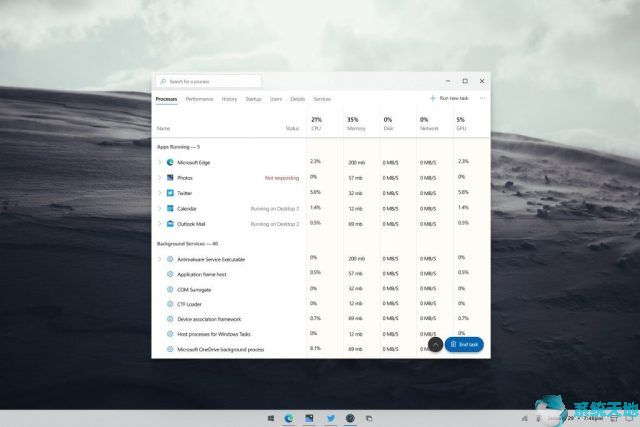The image size is (640, 427).
Task: Select the Microsoft OneDrive background process name
Action: [x=221, y=349]
